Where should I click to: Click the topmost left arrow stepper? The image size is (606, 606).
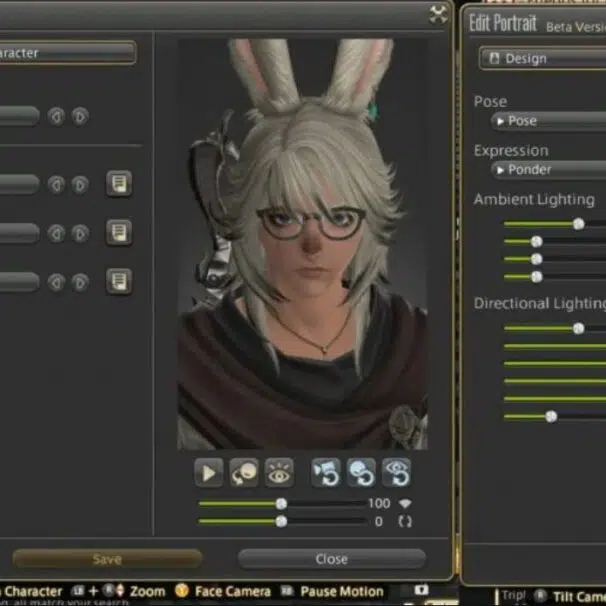[57, 116]
